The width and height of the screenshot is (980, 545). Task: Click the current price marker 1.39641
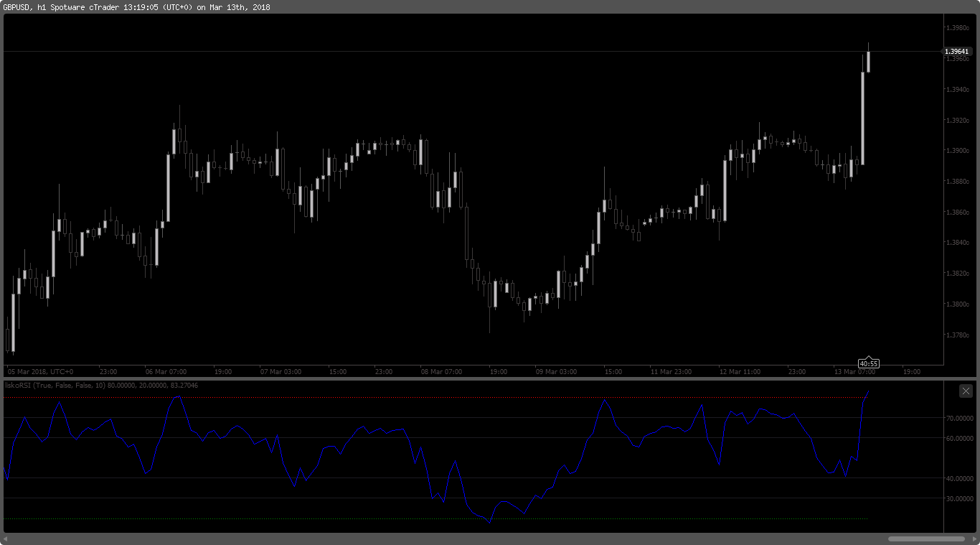(x=956, y=52)
